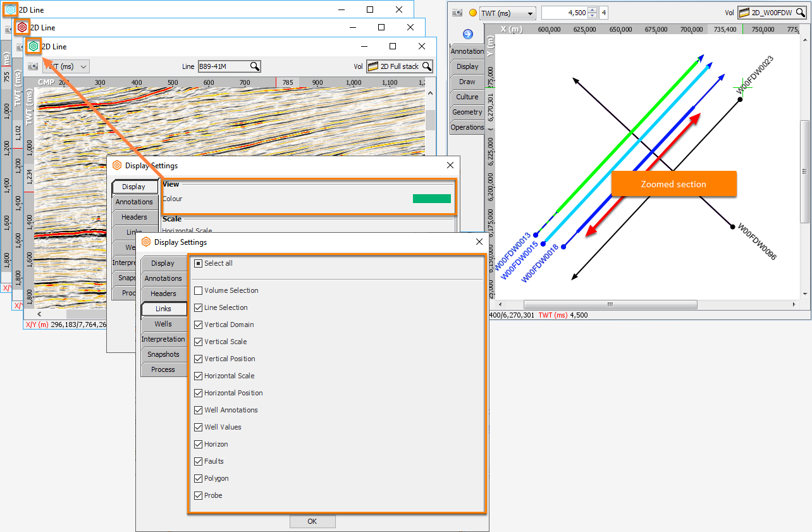The height and width of the screenshot is (532, 812).
Task: Open the TWT (ms) dropdown in the 2D Line window
Action: pos(66,66)
